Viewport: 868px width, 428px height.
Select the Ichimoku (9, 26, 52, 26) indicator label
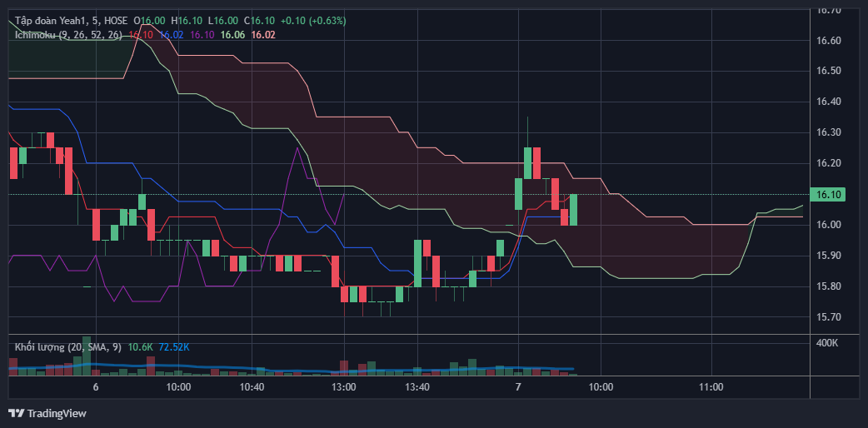point(68,35)
